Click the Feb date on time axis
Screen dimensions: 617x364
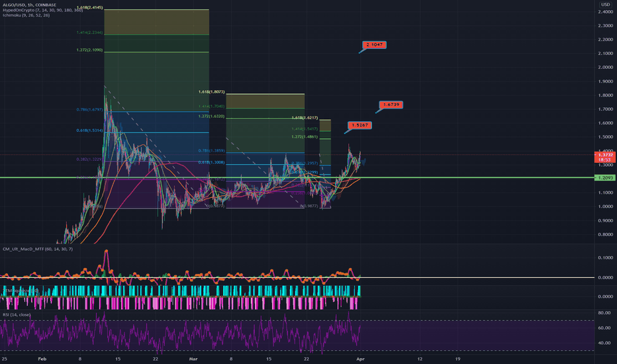click(42, 359)
